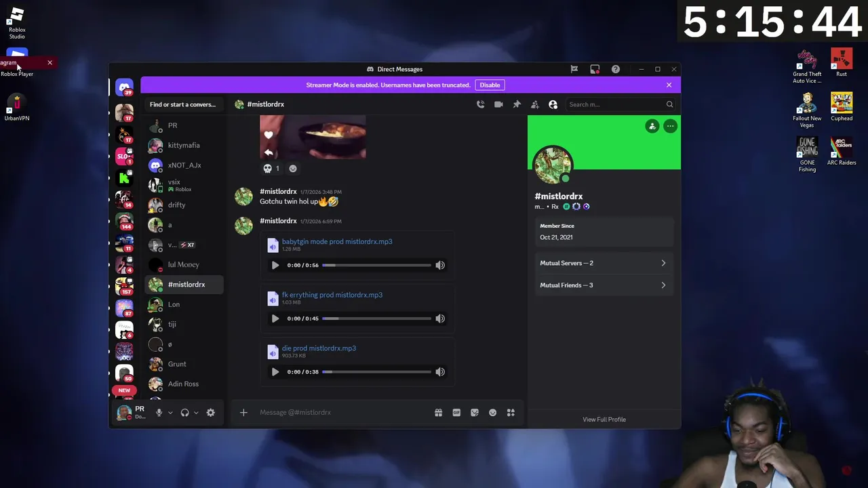Screen dimensions: 868x488
Task: Dismiss the Streamer Mode banner
Action: [x=669, y=85]
